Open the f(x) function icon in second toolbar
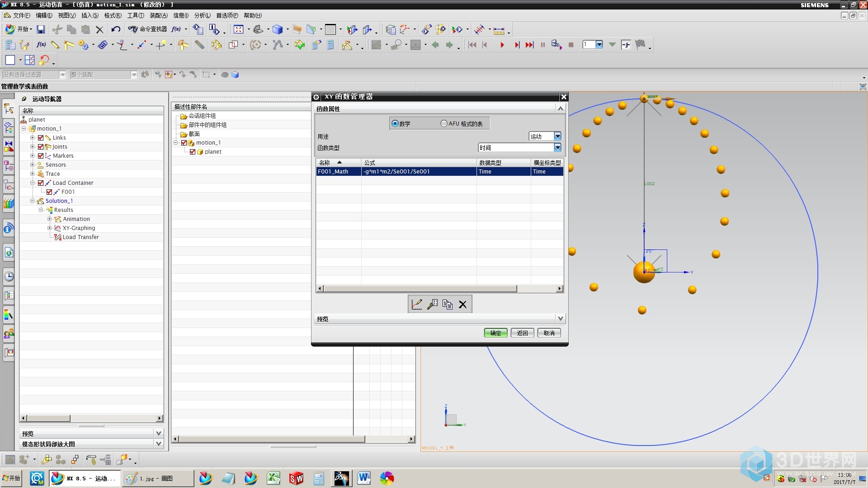The height and width of the screenshot is (488, 868). pos(41,45)
